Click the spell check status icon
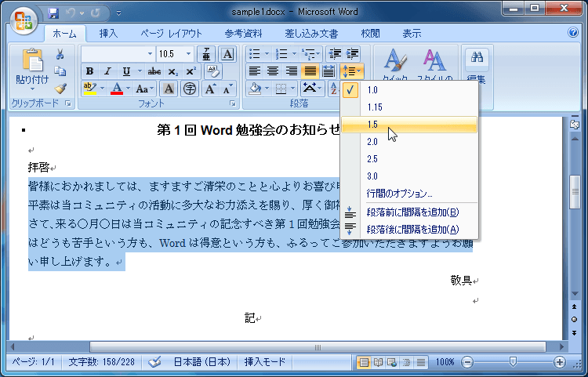The image size is (588, 377). (x=154, y=362)
